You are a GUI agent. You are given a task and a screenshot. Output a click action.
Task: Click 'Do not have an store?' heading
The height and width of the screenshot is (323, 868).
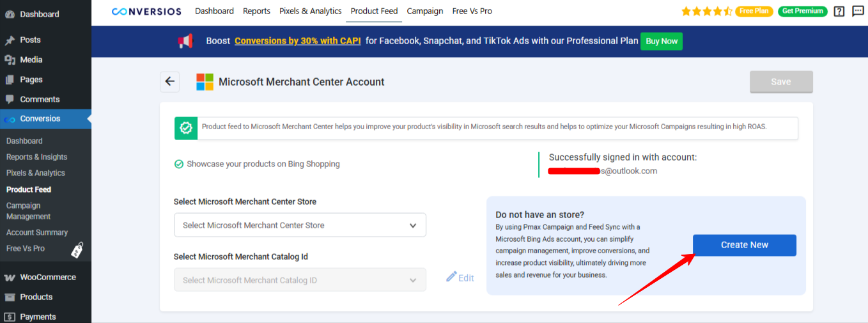tap(539, 215)
